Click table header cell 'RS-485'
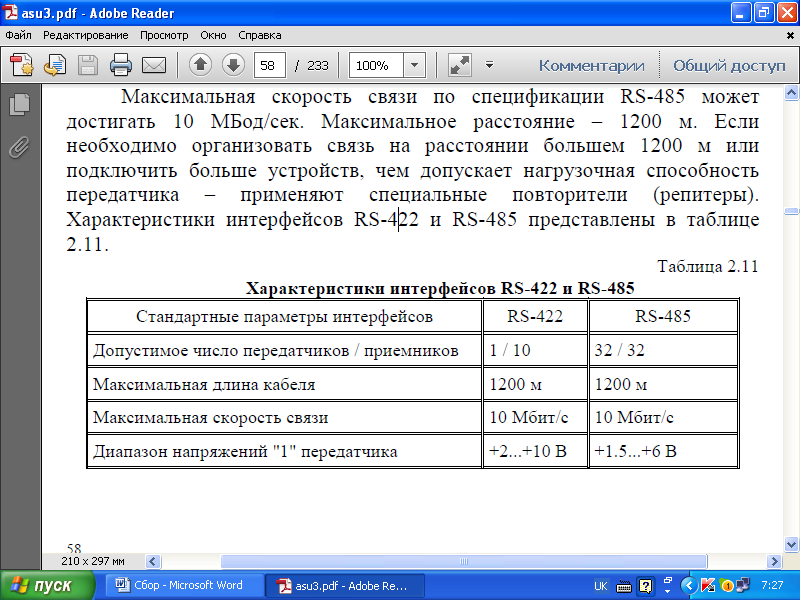Image resolution: width=800 pixels, height=600 pixels. (x=663, y=316)
